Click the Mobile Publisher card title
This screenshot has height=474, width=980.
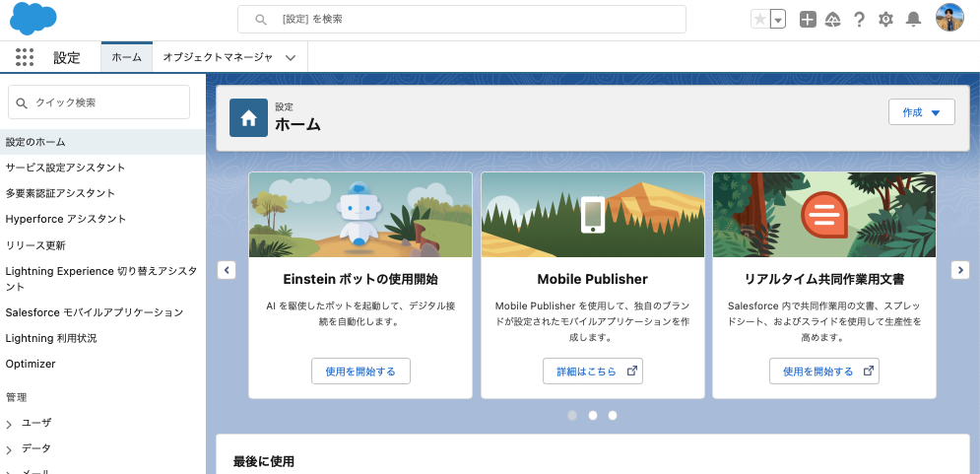coord(593,279)
